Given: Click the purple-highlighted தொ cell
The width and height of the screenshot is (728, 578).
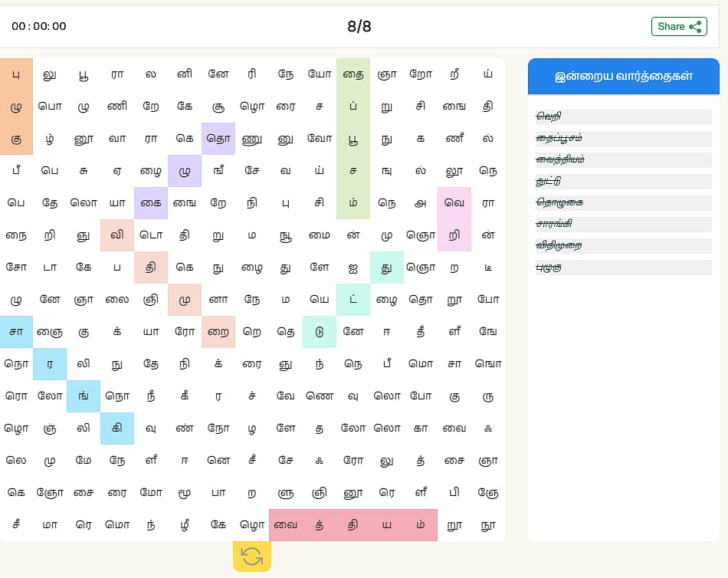Looking at the screenshot, I should (218, 139).
